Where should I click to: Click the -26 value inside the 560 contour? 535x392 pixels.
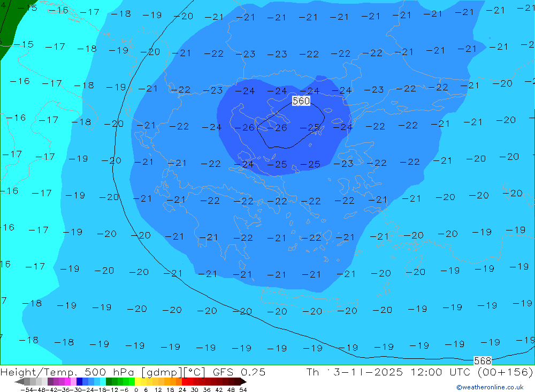coord(277,128)
